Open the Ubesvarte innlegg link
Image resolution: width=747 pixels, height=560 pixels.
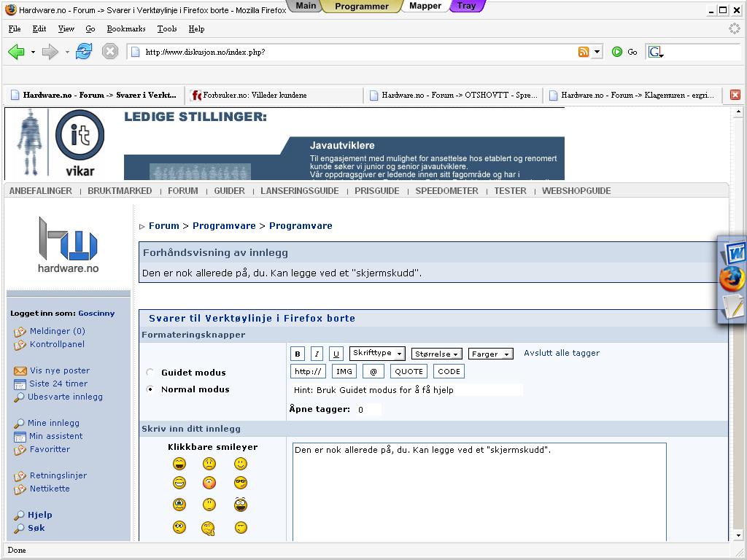[65, 397]
